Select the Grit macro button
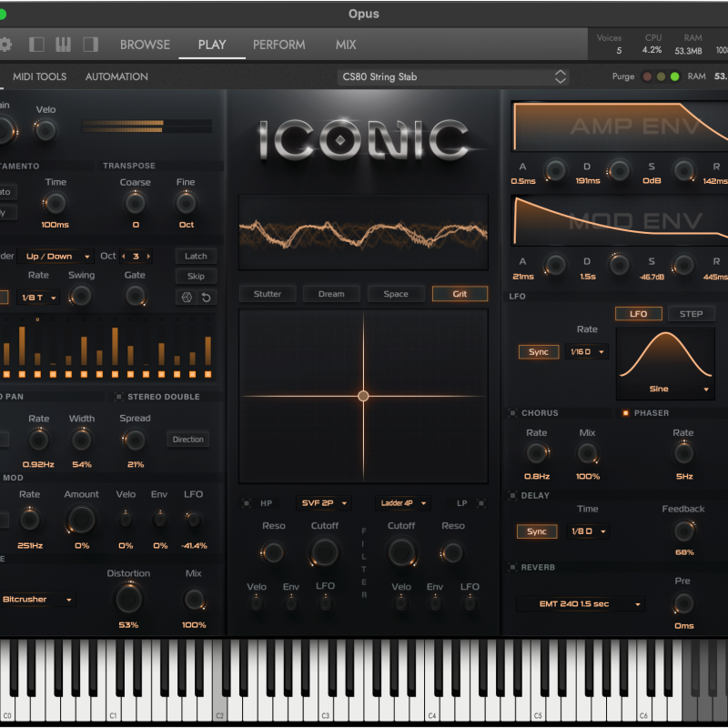The height and width of the screenshot is (728, 728). [460, 294]
